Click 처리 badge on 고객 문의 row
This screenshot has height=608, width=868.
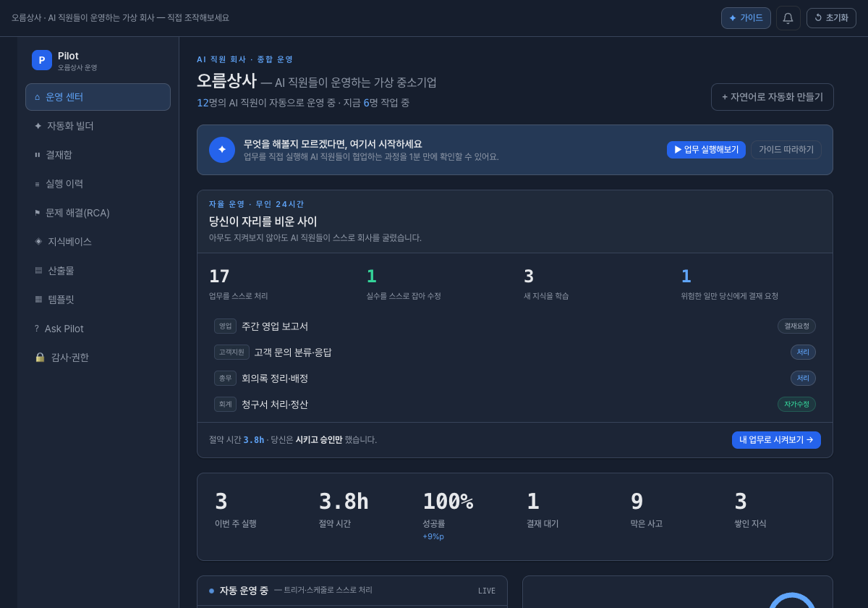pyautogui.click(x=803, y=352)
